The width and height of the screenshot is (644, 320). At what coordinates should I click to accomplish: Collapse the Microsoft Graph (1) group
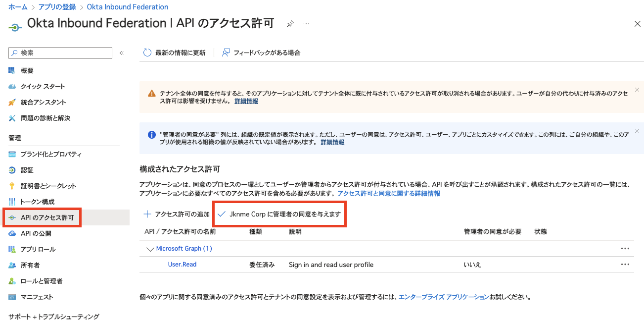click(150, 249)
